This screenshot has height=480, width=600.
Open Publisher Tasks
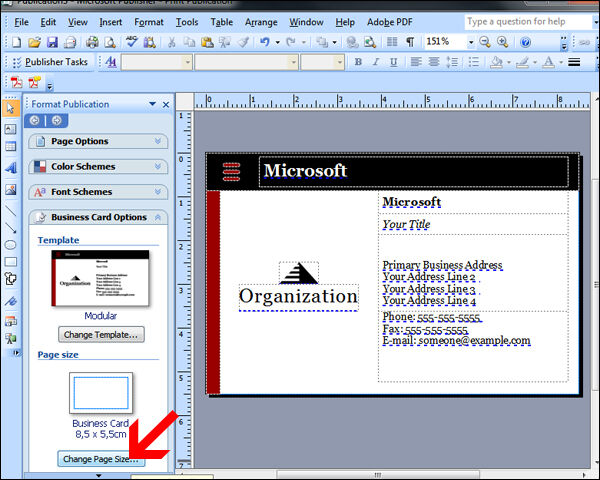click(51, 62)
